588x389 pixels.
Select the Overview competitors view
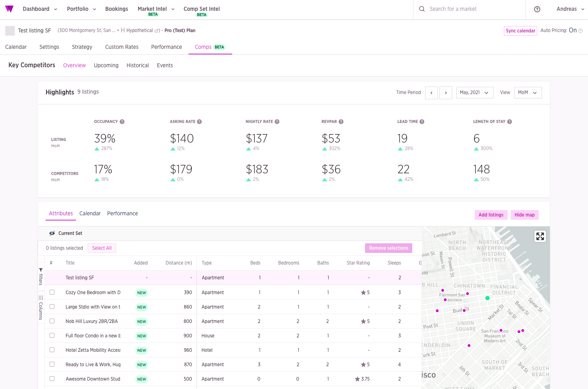click(x=74, y=66)
